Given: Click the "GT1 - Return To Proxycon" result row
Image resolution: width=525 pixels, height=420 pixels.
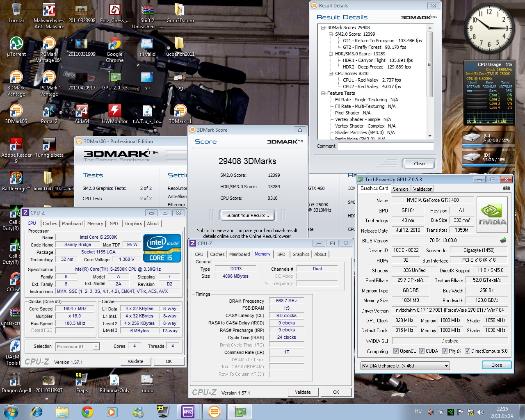Looking at the screenshot, I should (382, 41).
